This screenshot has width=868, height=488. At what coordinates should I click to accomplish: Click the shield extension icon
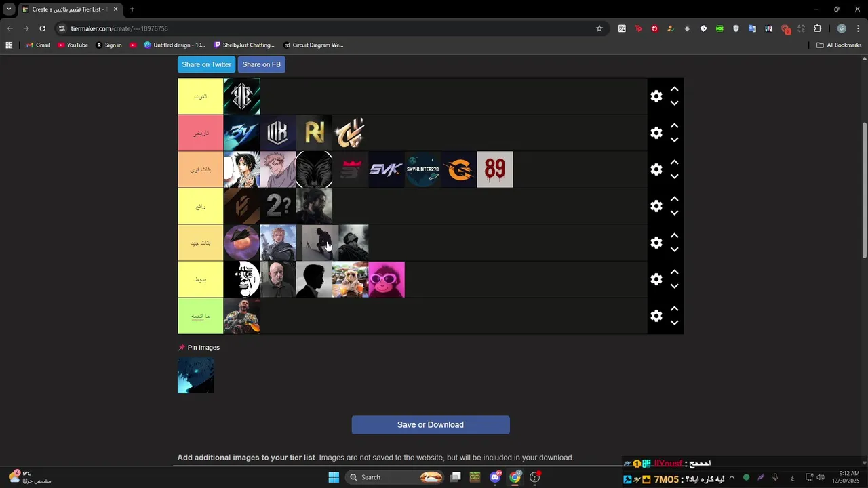(x=736, y=28)
